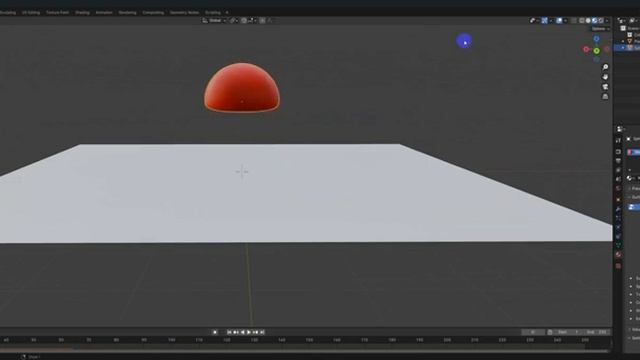Viewport: 640px width, 360px height.
Task: Open the overlays options dropdown arrow
Action: (x=565, y=20)
